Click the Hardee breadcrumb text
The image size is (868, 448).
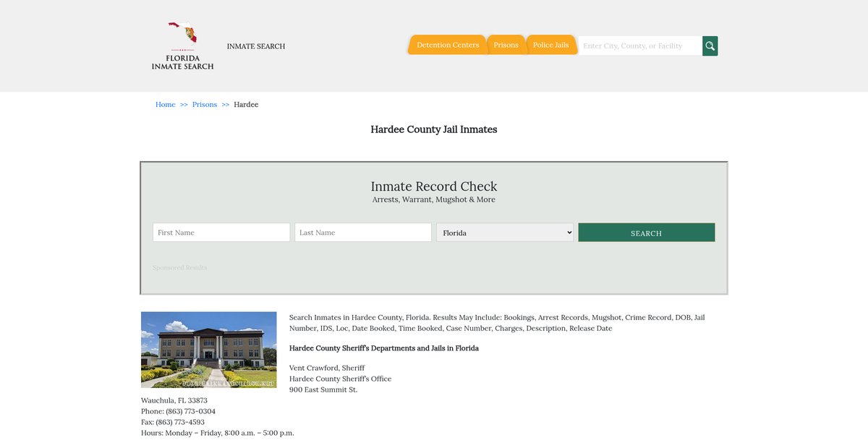(x=246, y=105)
